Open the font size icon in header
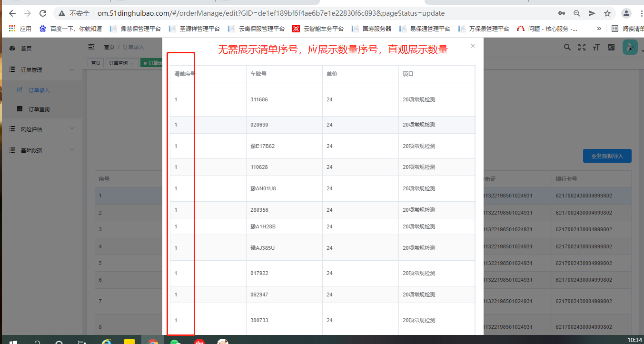Viewport: 644px width, 344px height. click(x=596, y=47)
